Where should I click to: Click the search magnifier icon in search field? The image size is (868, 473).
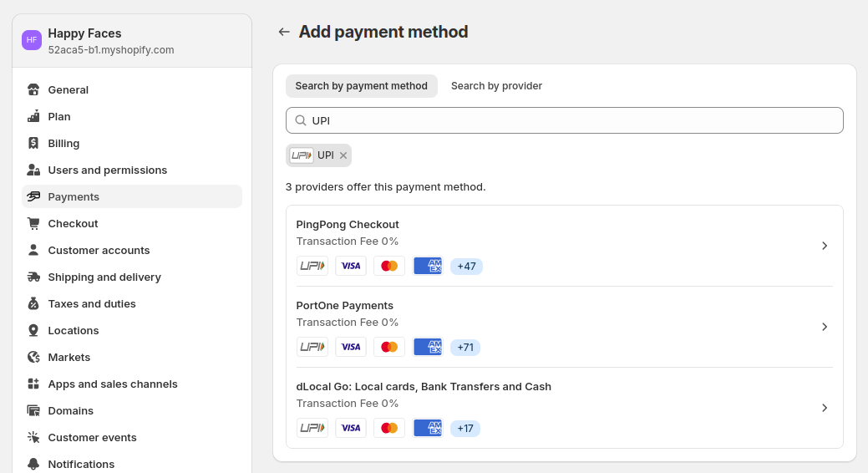pos(301,120)
